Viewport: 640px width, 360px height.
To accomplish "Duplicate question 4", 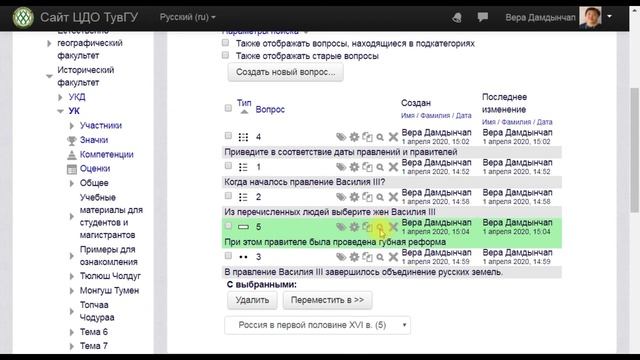I will tap(367, 137).
